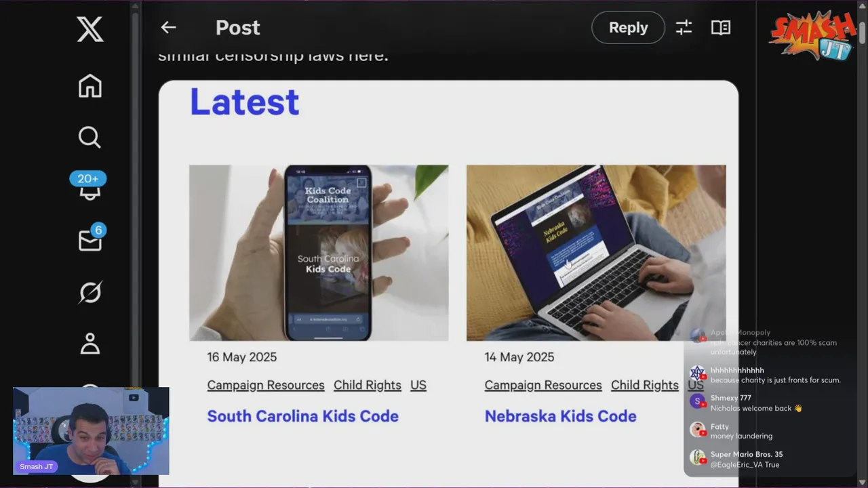Click the page vertical scrollbar at right edge

coord(862,244)
